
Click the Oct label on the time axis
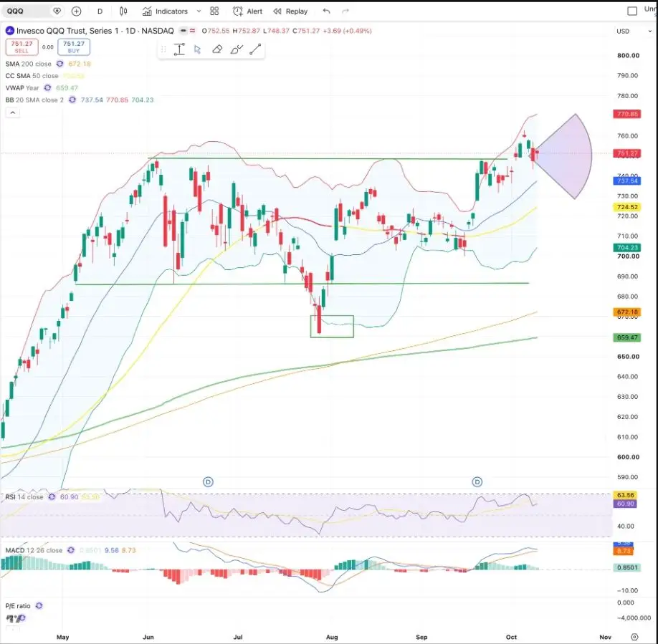511,637
